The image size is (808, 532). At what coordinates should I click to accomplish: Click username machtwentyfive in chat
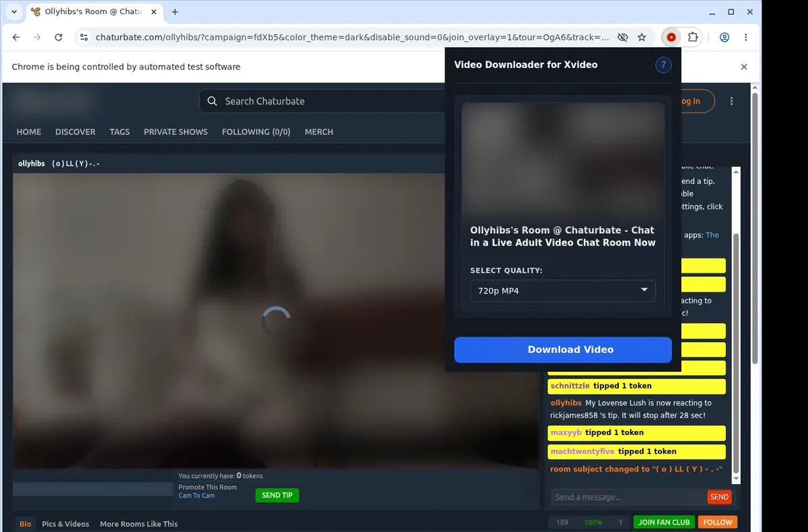tap(582, 451)
